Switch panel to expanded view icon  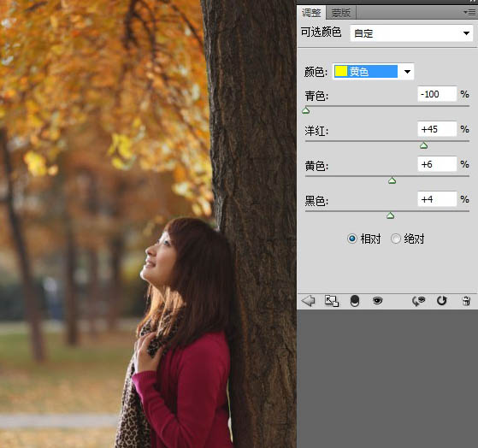click(332, 301)
